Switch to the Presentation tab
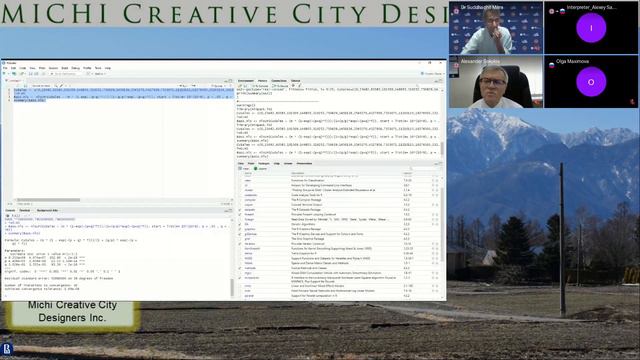Viewport: 640px width, 360px height. [304, 163]
